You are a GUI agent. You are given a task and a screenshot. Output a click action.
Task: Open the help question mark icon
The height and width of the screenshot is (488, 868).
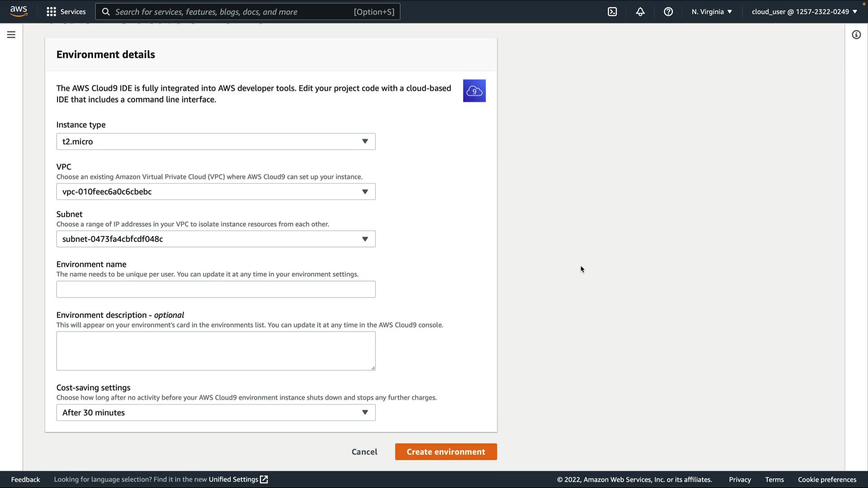tap(668, 12)
